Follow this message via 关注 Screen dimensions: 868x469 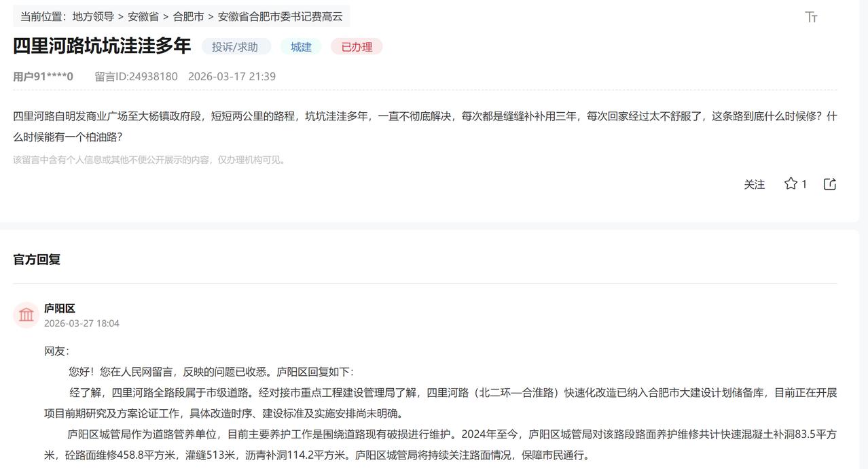[x=755, y=184]
